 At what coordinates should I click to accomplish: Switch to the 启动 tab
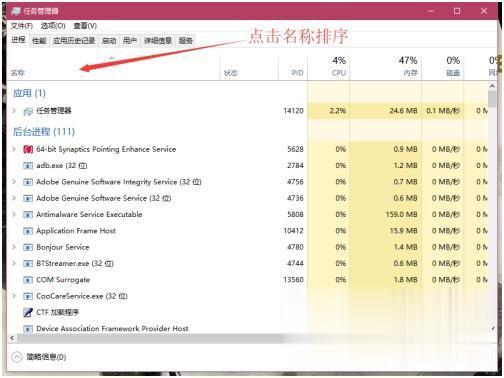(x=109, y=41)
